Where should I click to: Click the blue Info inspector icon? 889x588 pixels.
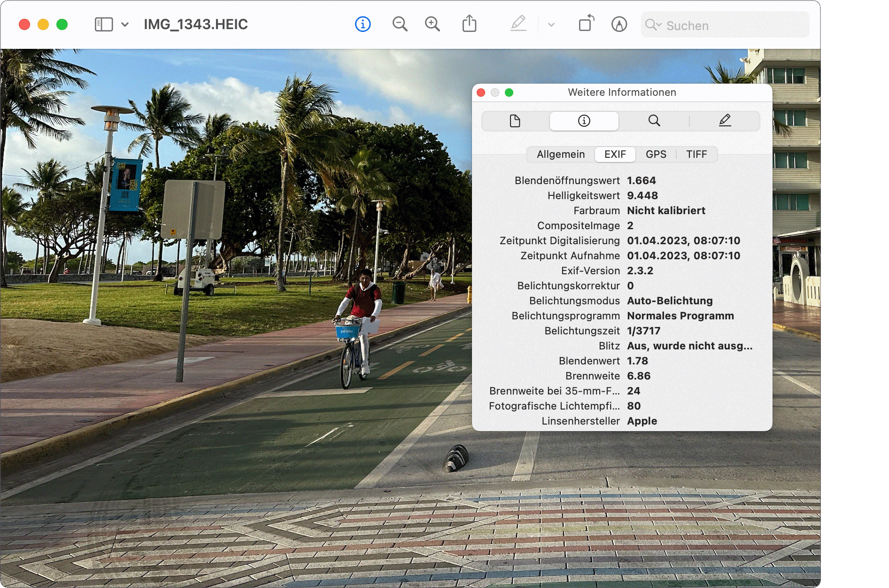tap(363, 24)
